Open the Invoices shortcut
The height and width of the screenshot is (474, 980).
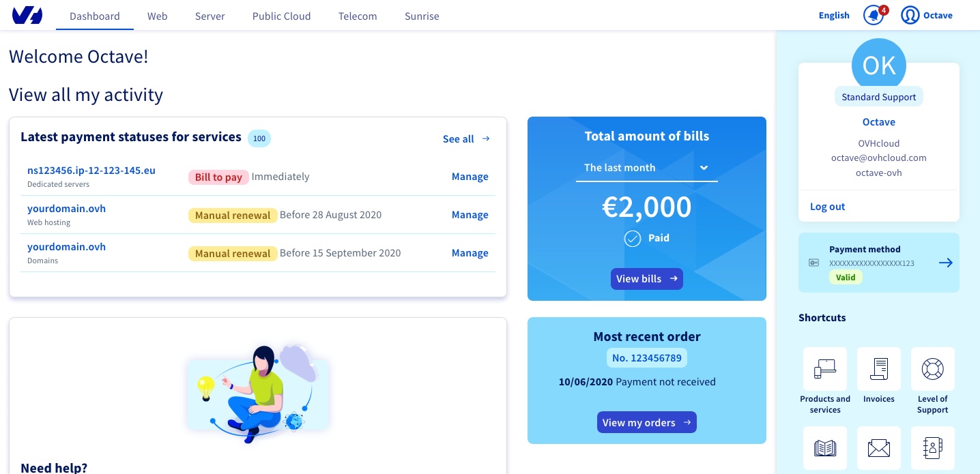pyautogui.click(x=879, y=369)
